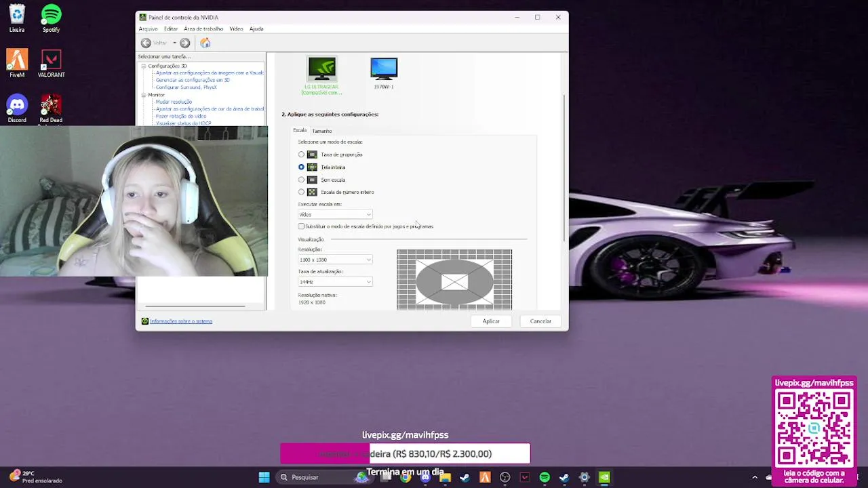The image size is (868, 488).
Task: Switch to Escala tab
Action: tap(300, 130)
